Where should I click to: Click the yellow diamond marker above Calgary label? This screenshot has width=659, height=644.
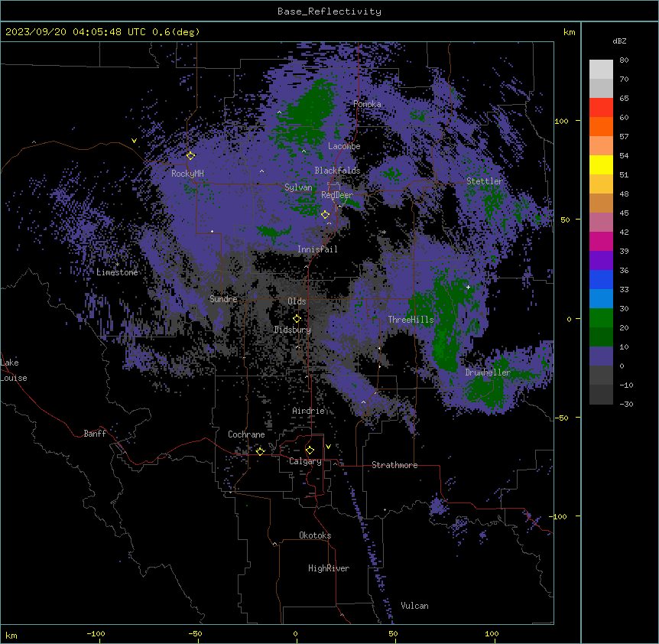click(310, 450)
